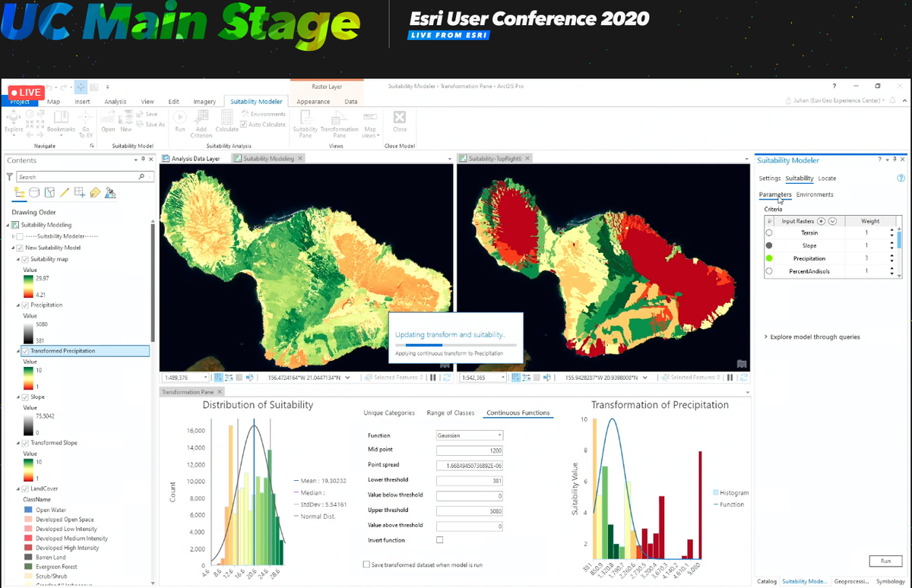The image size is (912, 588).
Task: Click the Mid point input field
Action: click(470, 450)
